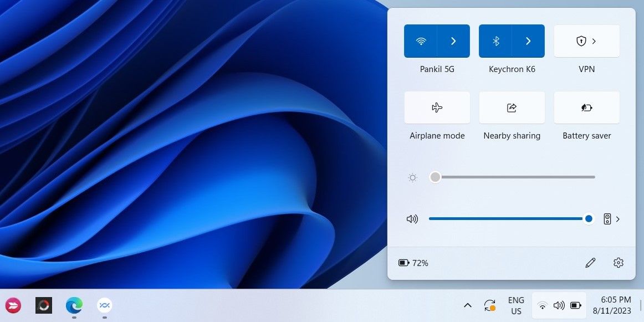Launch Microsoft Edge from the taskbar
The image size is (644, 322).
pyautogui.click(x=74, y=305)
